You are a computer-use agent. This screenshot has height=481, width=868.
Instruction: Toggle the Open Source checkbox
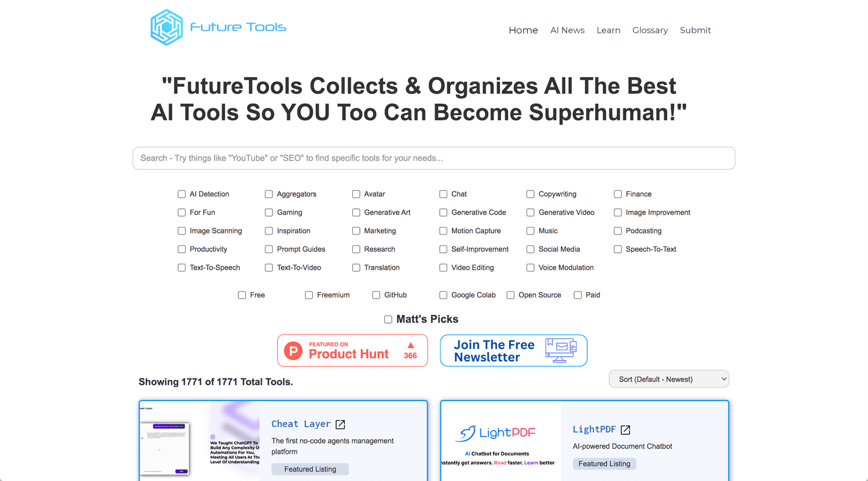(x=510, y=295)
